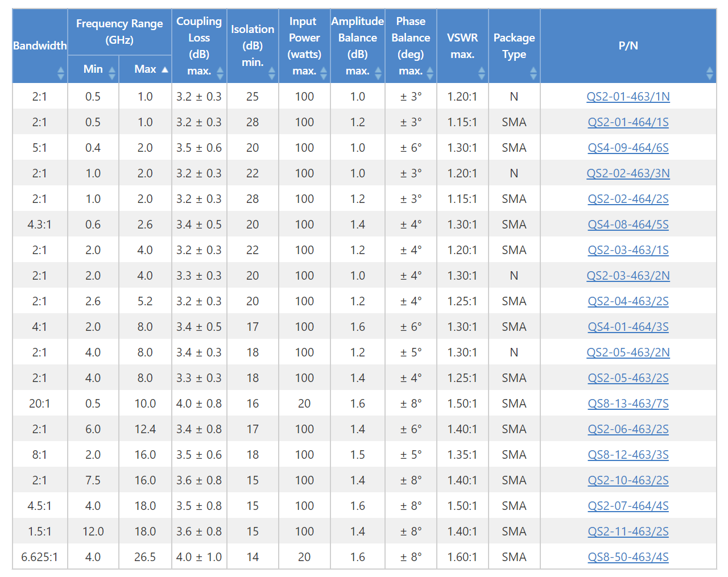
Task: Sort by Phase Balance arrows
Action: pos(430,73)
